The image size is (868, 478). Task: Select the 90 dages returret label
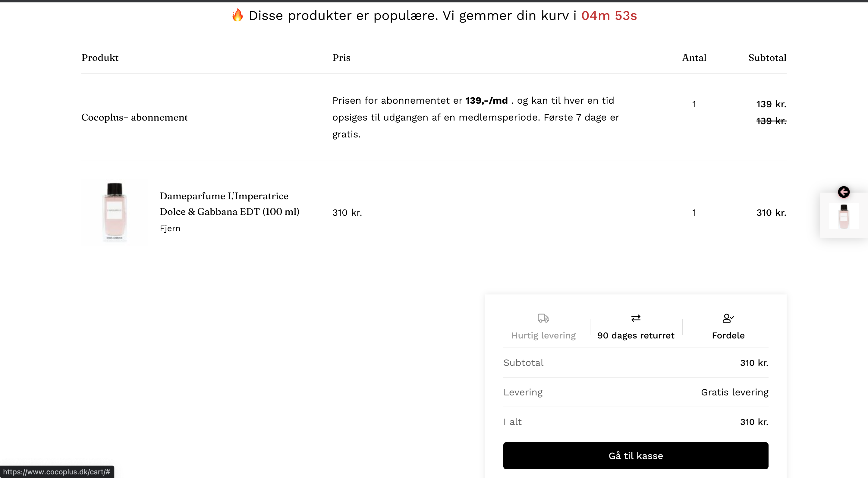tap(636, 335)
